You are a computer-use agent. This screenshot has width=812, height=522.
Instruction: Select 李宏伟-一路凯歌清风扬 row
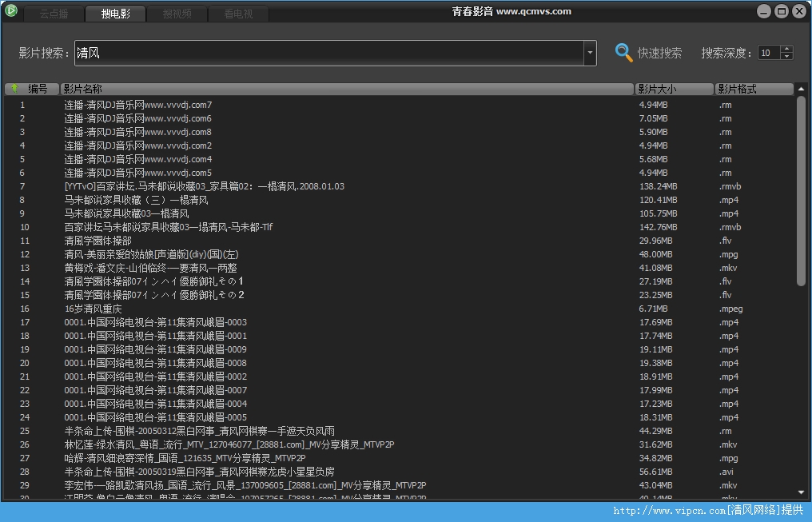point(399,485)
